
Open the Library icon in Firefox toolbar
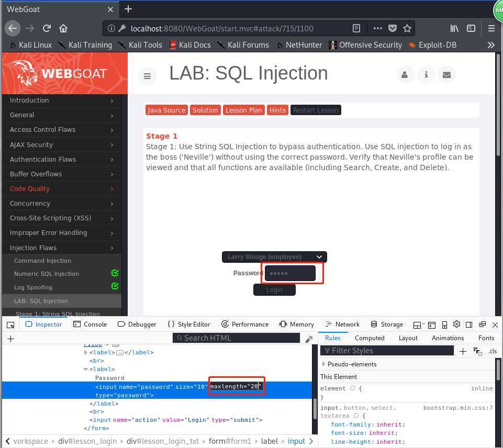(454, 29)
